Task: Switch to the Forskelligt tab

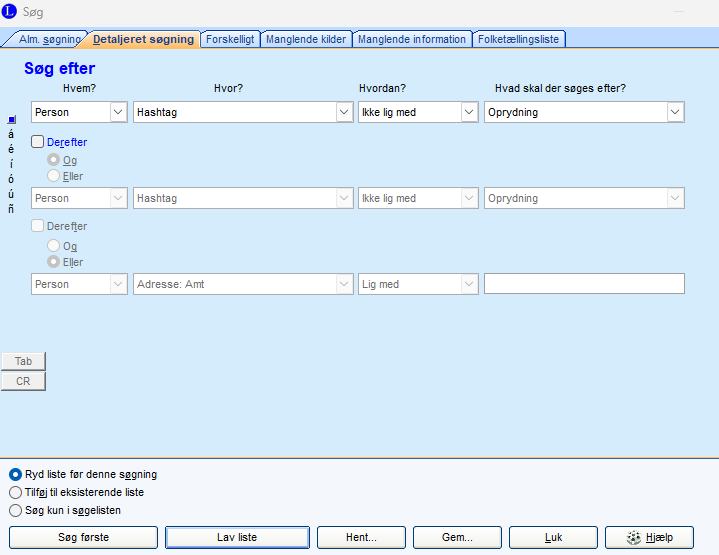Action: tap(230, 39)
